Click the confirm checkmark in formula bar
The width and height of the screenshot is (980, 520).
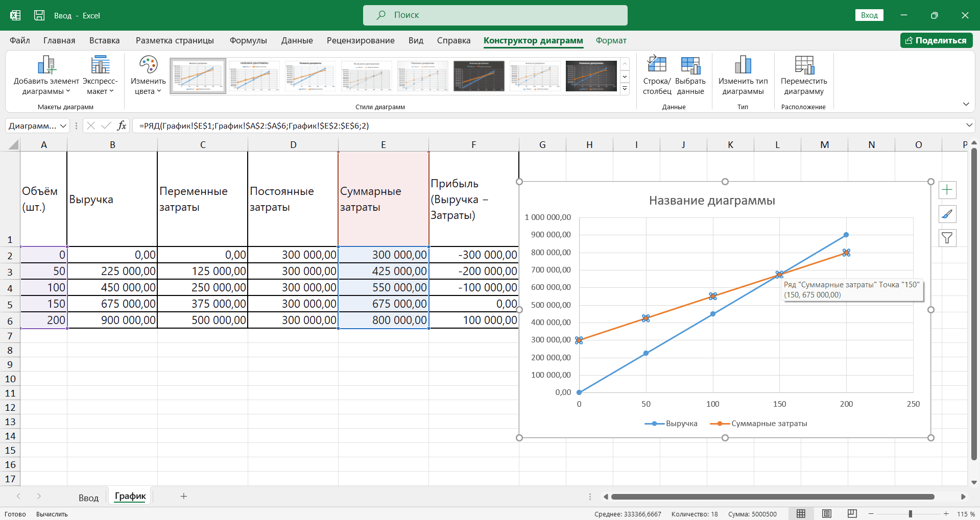[106, 126]
